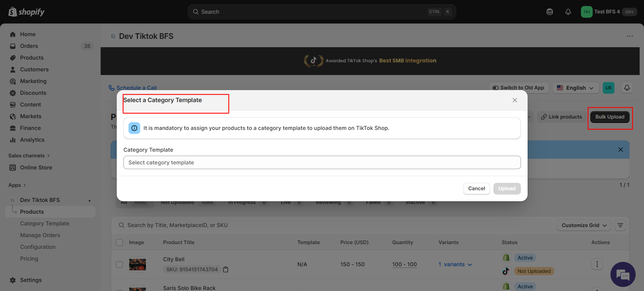The width and height of the screenshot is (644, 291).
Task: Go to Orders in sidebar
Action: tap(29, 46)
